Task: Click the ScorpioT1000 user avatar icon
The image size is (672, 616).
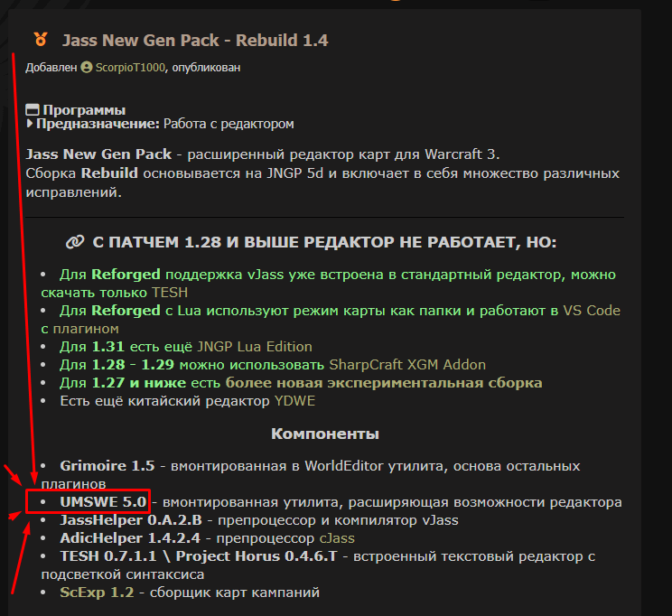Action: [87, 68]
